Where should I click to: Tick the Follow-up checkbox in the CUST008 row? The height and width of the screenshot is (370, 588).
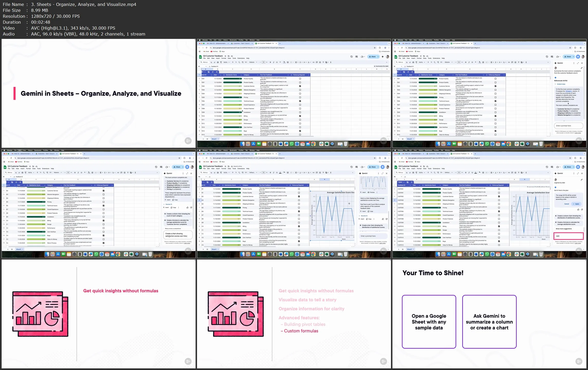(499, 219)
